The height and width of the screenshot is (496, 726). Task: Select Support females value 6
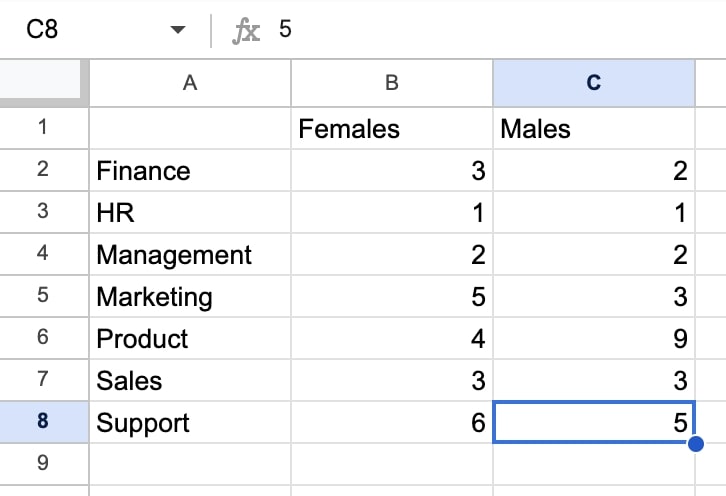[x=392, y=422]
